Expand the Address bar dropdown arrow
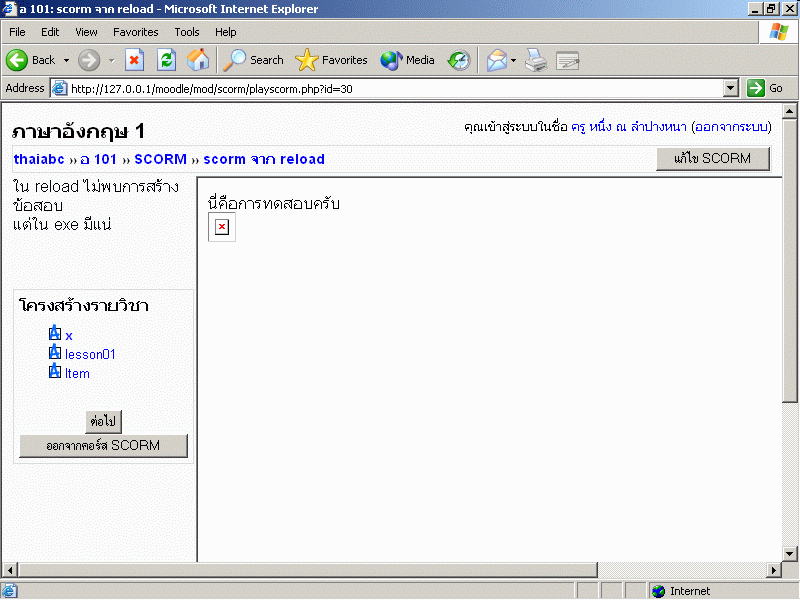The width and height of the screenshot is (800, 600). click(730, 88)
